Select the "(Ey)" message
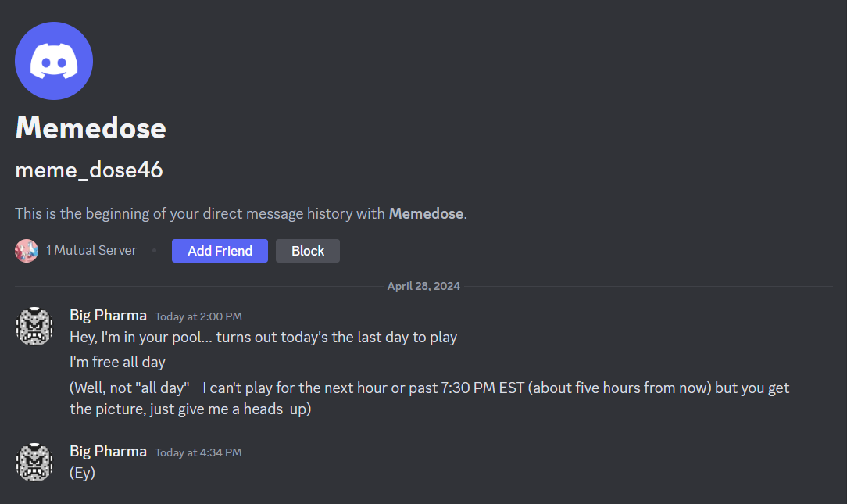The width and height of the screenshot is (847, 504). (82, 473)
